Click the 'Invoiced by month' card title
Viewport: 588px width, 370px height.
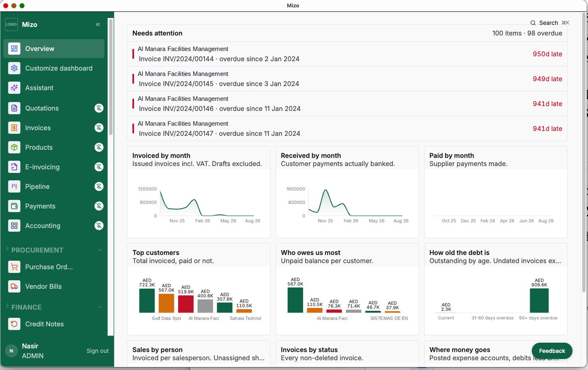tap(161, 156)
